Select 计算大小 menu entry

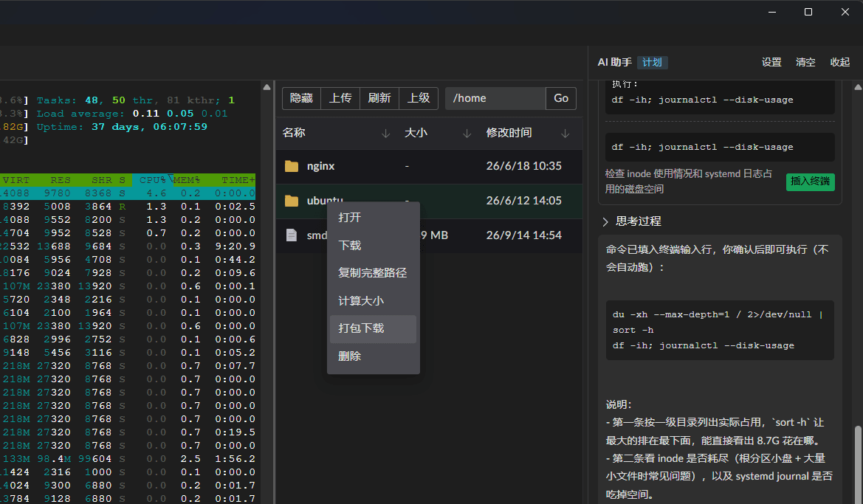coord(373,301)
